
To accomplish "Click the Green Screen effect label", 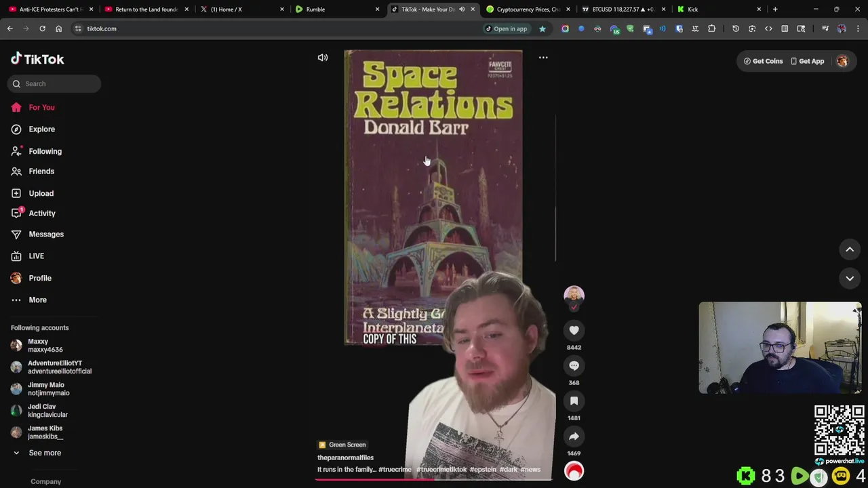I will coord(342,445).
